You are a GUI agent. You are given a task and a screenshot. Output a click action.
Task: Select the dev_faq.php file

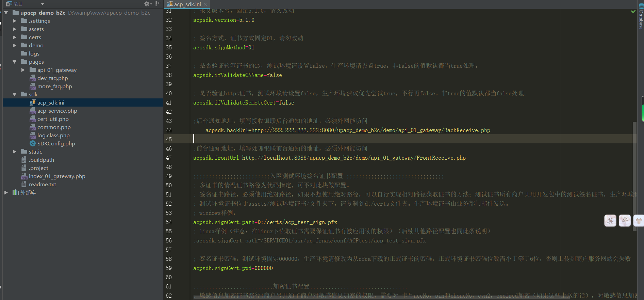[x=52, y=78]
